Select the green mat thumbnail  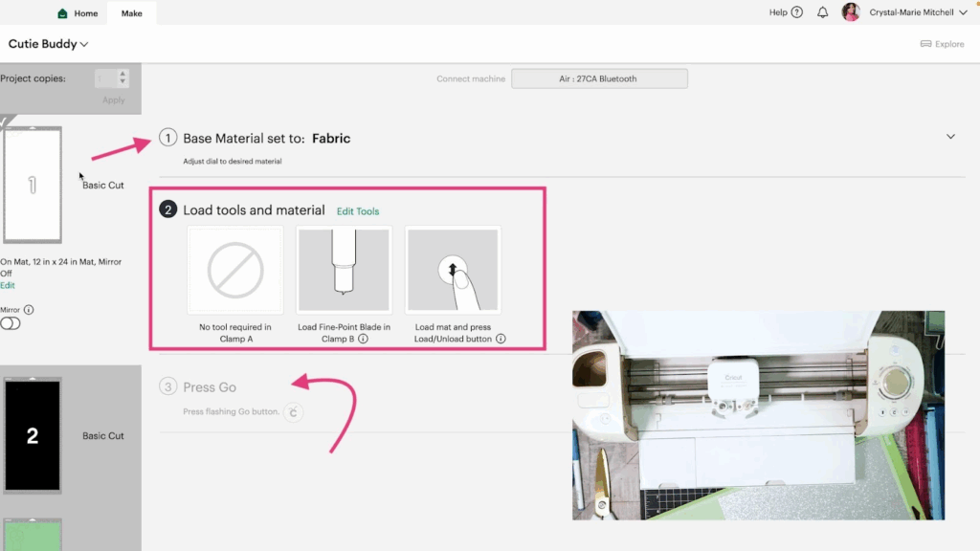[x=33, y=535]
